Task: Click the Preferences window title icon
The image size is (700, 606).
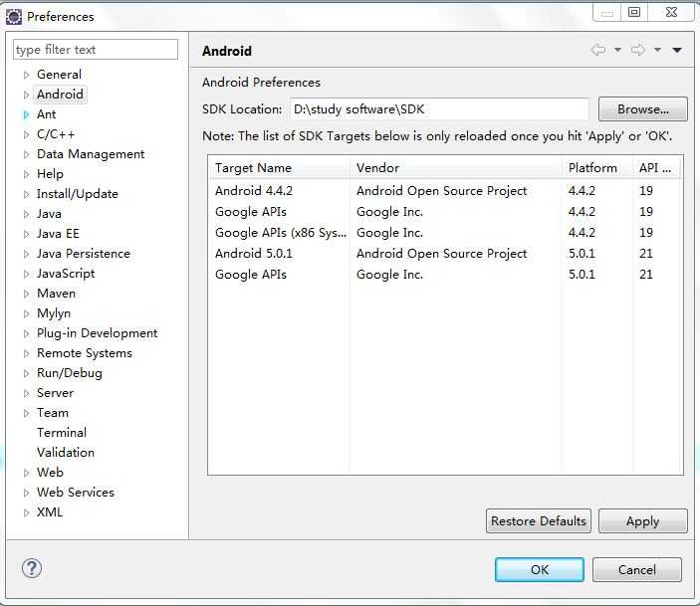Action: click(x=14, y=16)
